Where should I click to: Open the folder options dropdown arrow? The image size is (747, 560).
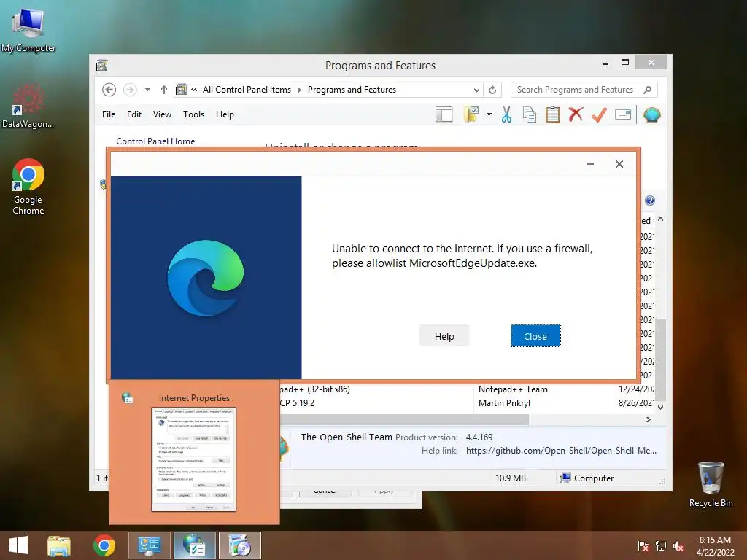tap(489, 114)
